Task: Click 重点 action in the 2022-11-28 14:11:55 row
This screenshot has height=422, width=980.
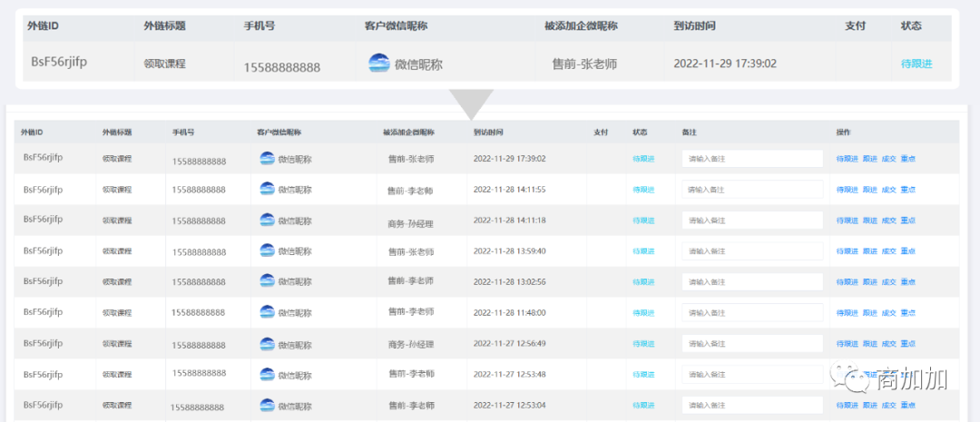Action: [907, 190]
